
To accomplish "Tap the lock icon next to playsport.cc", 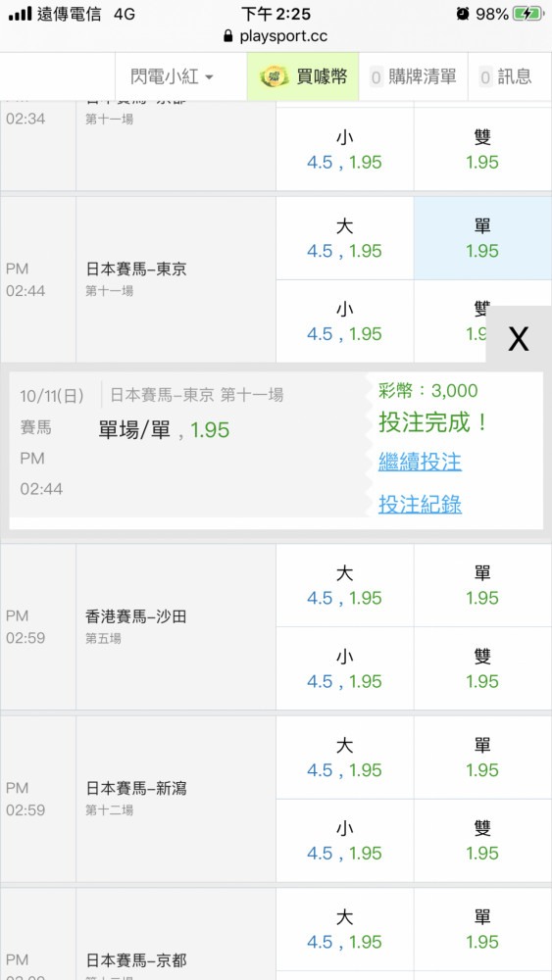I will [227, 35].
